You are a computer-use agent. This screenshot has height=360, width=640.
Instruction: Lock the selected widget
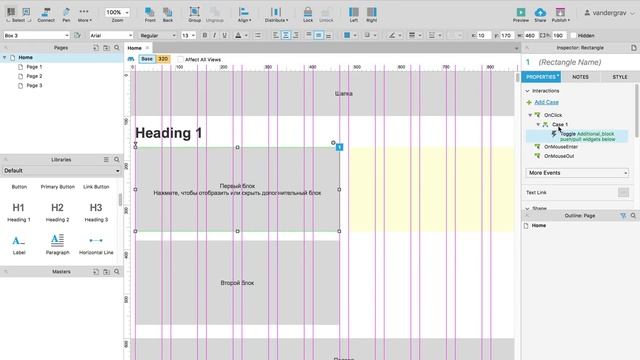(x=308, y=15)
